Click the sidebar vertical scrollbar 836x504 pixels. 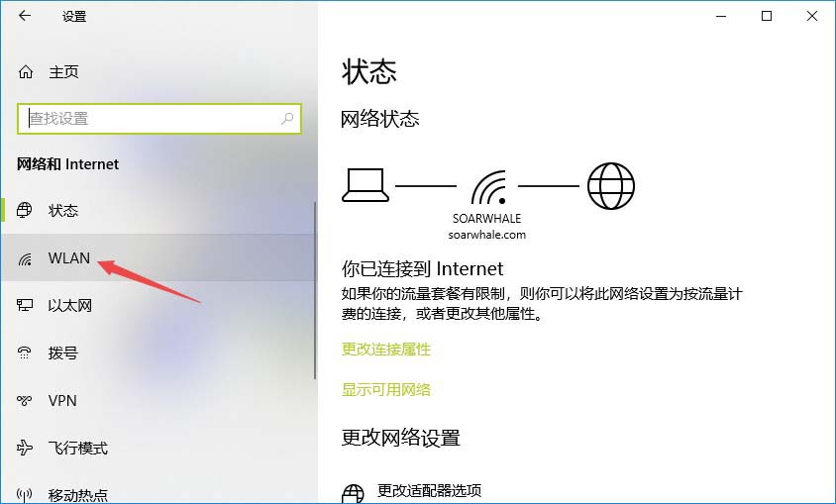315,290
